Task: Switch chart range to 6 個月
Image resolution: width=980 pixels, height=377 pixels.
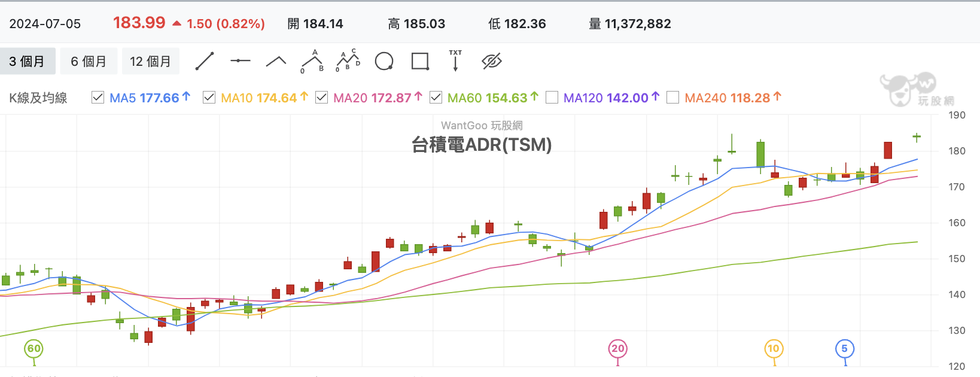Action: point(89,62)
